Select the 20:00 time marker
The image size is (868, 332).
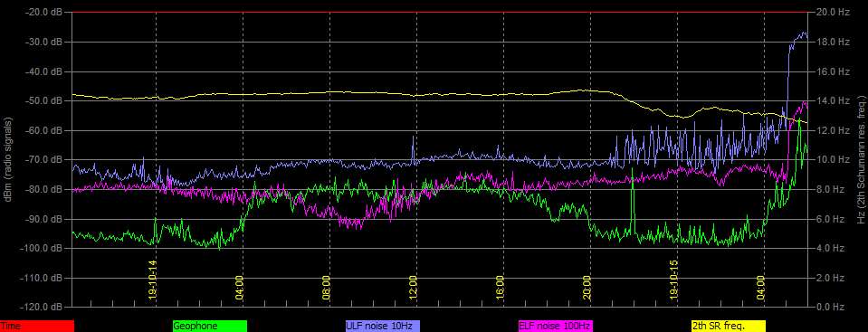click(587, 287)
